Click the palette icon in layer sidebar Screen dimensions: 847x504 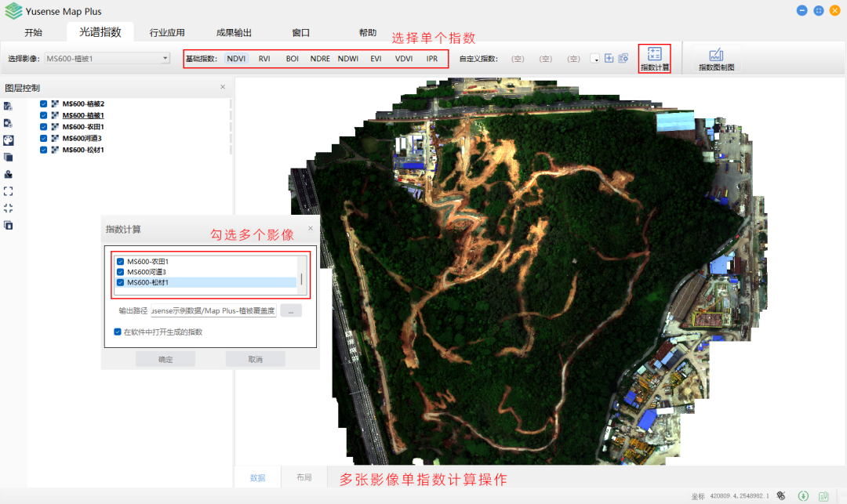9,140
